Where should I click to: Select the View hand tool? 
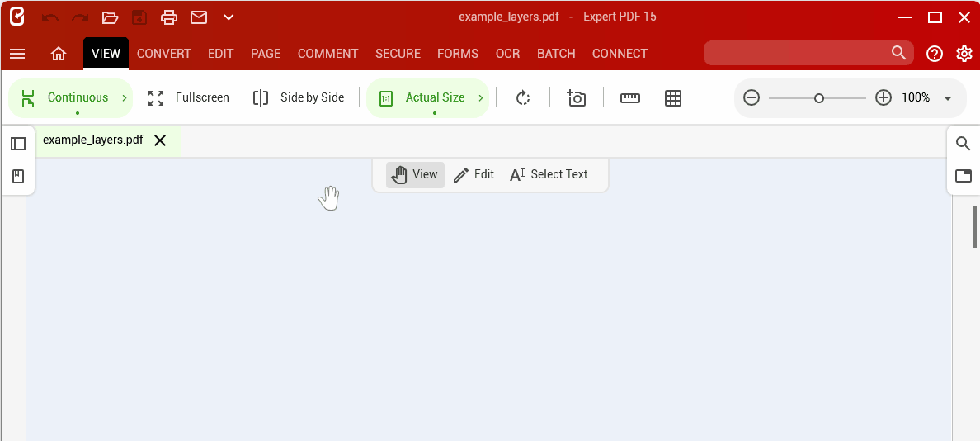(415, 174)
